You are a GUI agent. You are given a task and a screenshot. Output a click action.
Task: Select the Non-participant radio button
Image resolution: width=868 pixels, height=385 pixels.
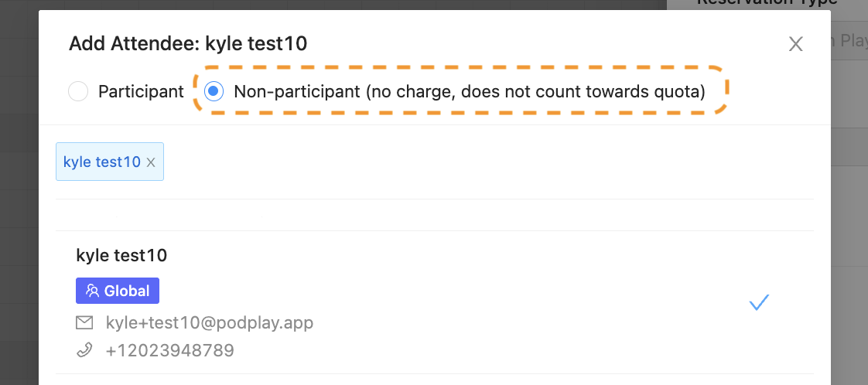[x=214, y=92]
